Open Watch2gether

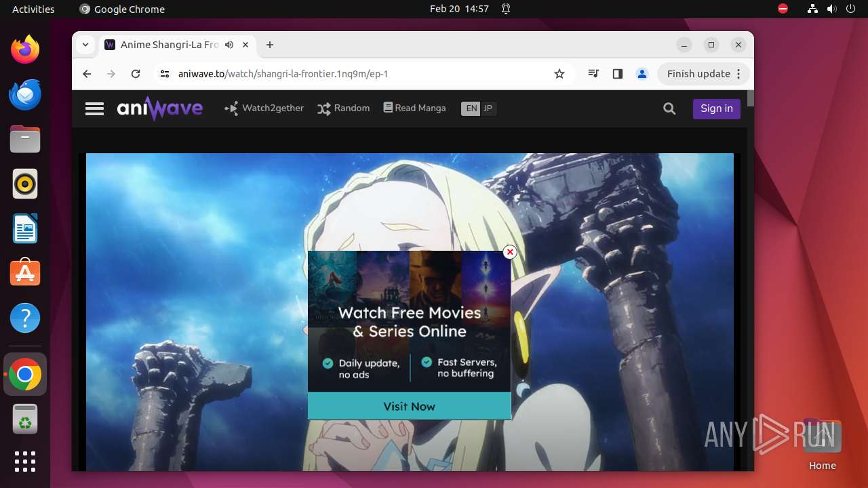pyautogui.click(x=264, y=108)
